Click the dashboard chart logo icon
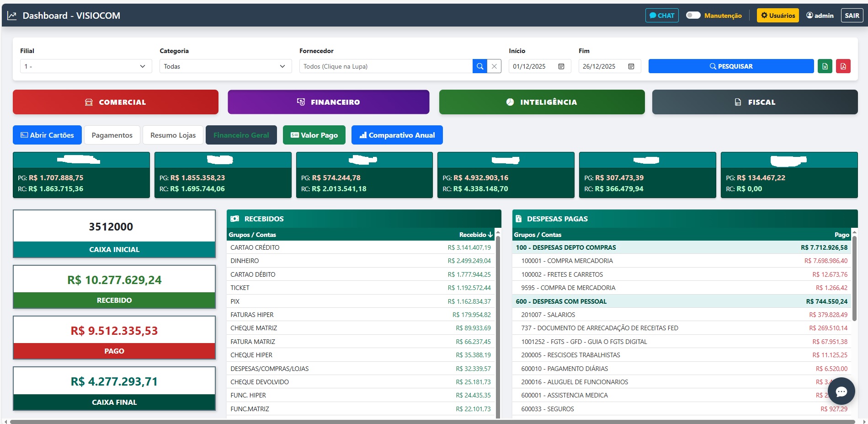This screenshot has width=868, height=424. click(12, 16)
